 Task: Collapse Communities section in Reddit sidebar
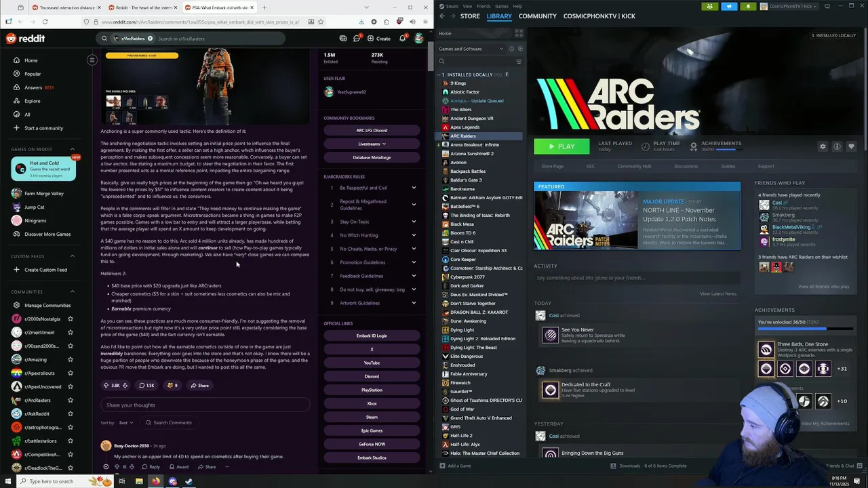[73, 292]
